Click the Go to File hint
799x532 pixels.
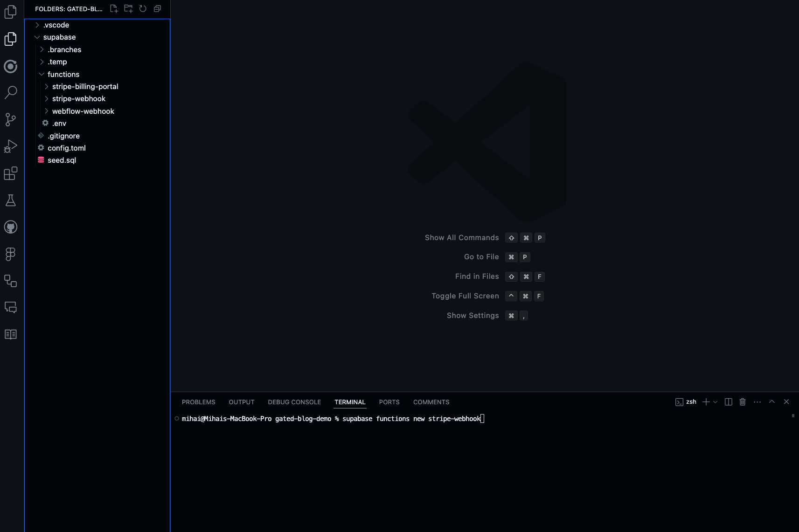click(481, 257)
